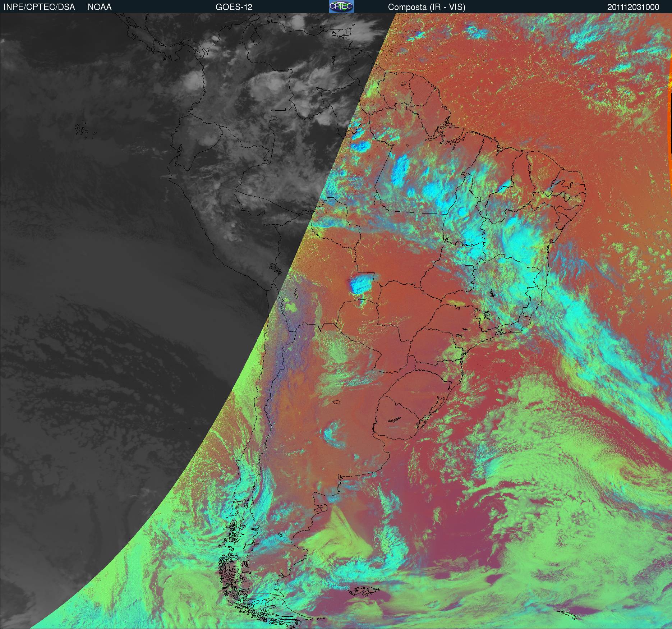This screenshot has height=629, width=672.
Task: Click the CPTEC logo in the header
Action: (x=341, y=6)
